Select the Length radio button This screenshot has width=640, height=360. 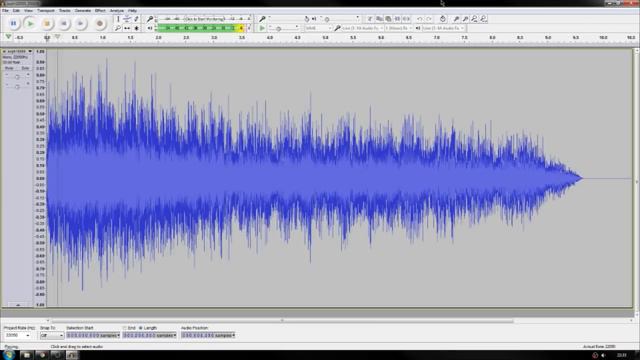(x=141, y=328)
